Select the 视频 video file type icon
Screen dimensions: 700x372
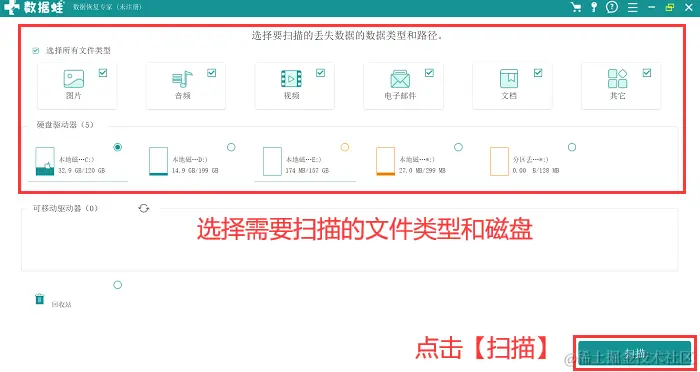pyautogui.click(x=291, y=79)
